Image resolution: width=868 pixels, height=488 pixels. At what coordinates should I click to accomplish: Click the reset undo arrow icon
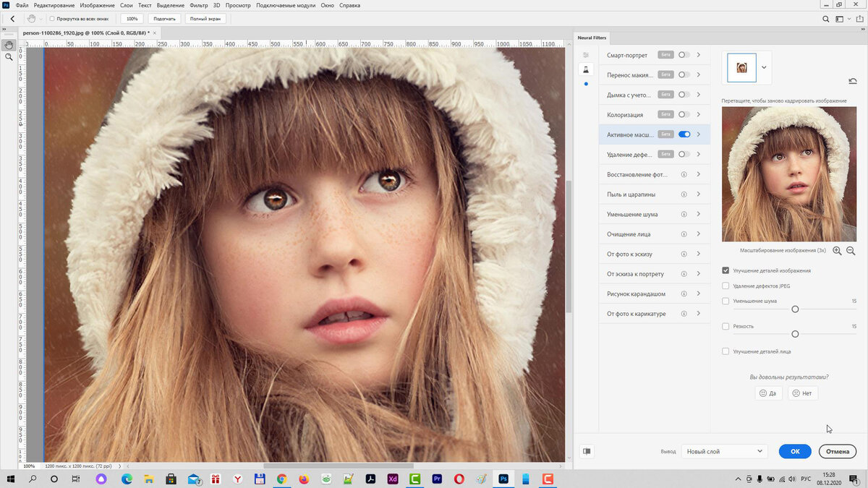tap(852, 81)
